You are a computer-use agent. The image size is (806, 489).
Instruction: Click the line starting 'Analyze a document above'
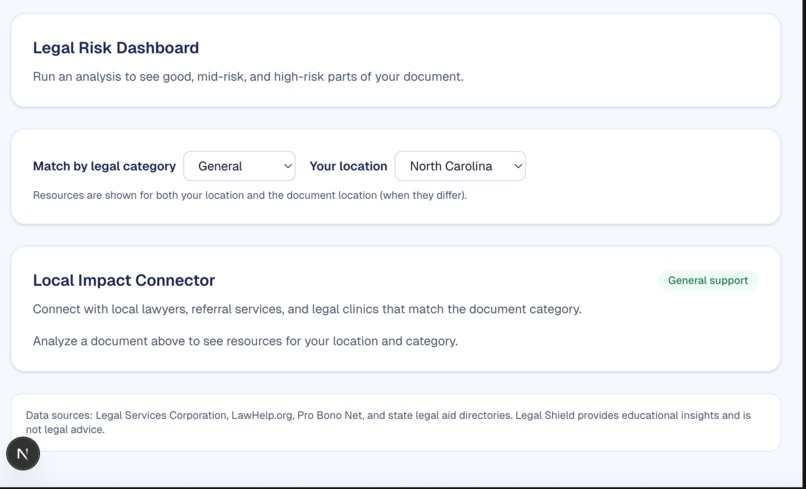coord(245,341)
